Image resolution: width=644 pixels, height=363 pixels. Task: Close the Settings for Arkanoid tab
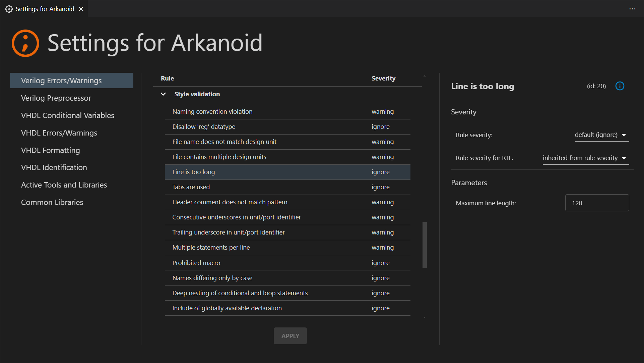[x=81, y=9]
